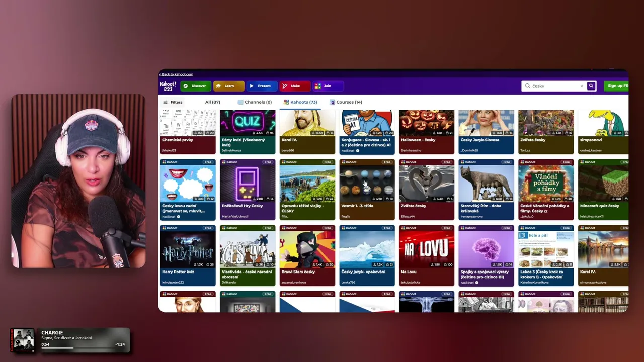Click author name jirkakol33
Viewport: 644px width, 362px height.
170,150
